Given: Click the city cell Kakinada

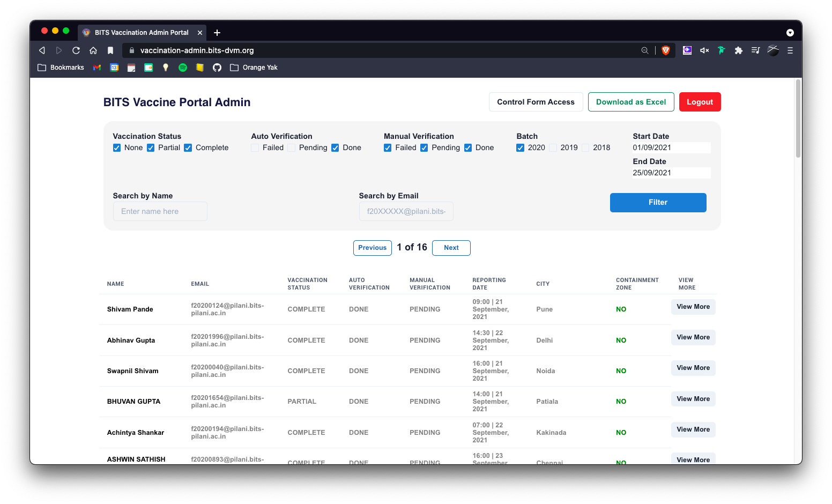Looking at the screenshot, I should (551, 433).
